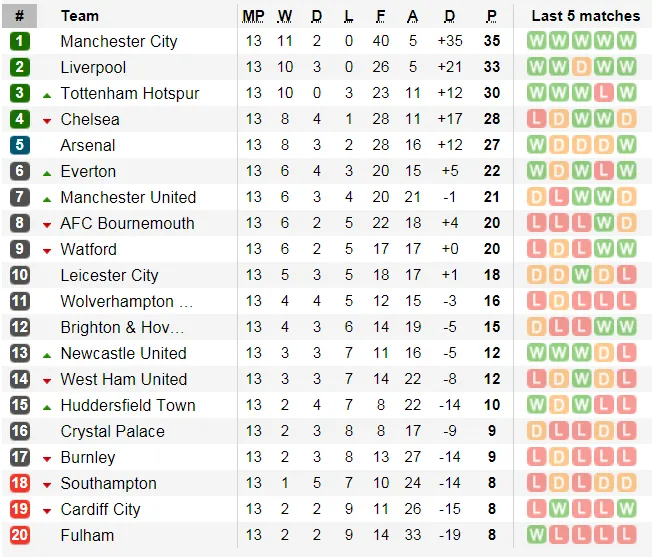Open the Manchester City team link
The width and height of the screenshot is (652, 557).
coord(119,41)
